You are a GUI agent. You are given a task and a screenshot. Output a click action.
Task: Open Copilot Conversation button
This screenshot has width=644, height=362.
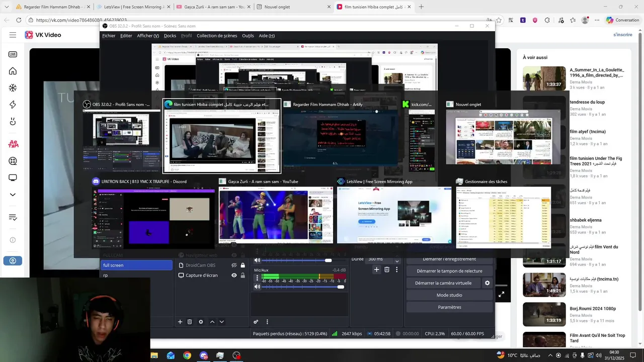[622, 20]
